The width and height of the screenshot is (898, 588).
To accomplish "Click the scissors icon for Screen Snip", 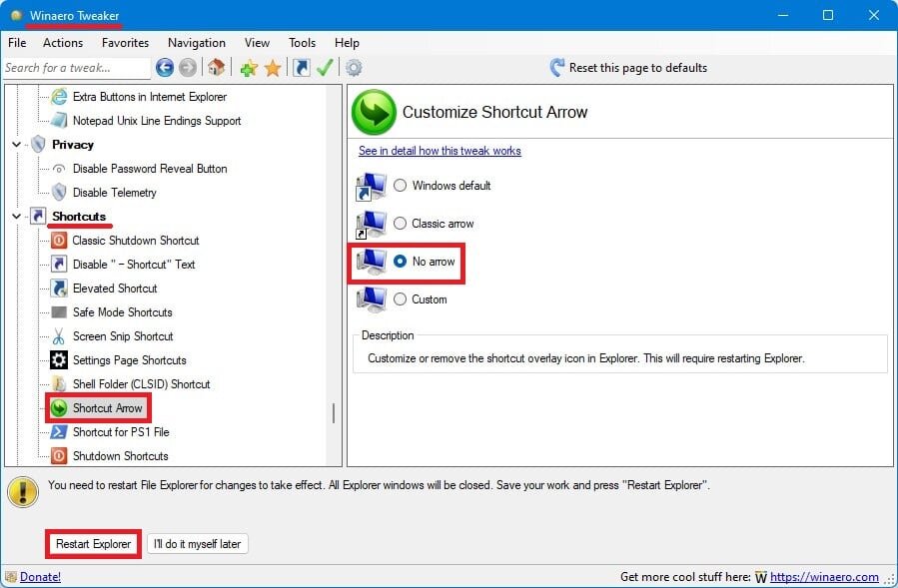I will (x=58, y=336).
